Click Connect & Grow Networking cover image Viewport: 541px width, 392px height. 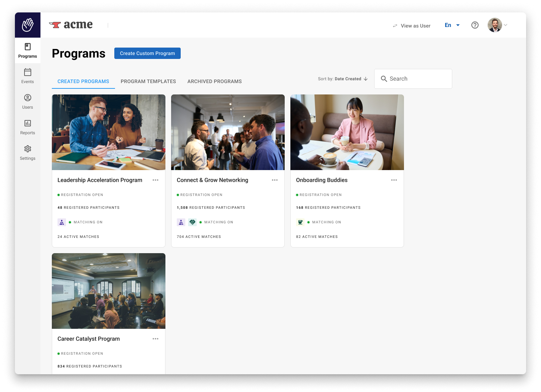coord(228,132)
